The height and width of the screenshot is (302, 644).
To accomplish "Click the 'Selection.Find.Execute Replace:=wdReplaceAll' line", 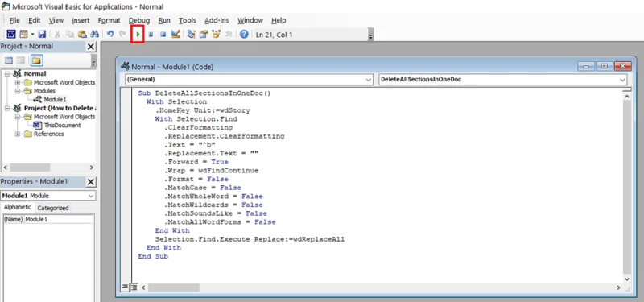I will (x=250, y=239).
